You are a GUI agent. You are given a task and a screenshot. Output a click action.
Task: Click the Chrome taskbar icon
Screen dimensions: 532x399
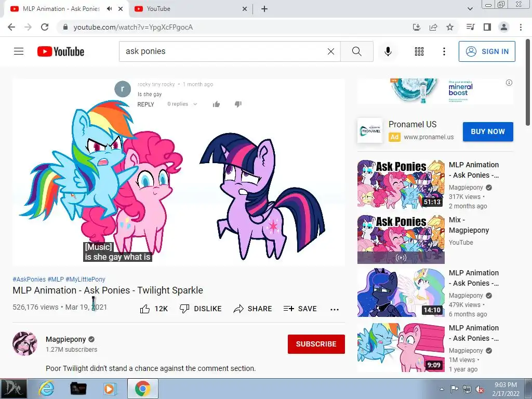143,389
